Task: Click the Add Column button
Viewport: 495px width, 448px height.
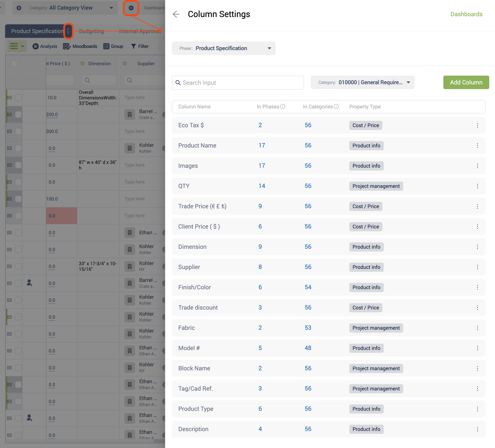Action: (x=466, y=83)
